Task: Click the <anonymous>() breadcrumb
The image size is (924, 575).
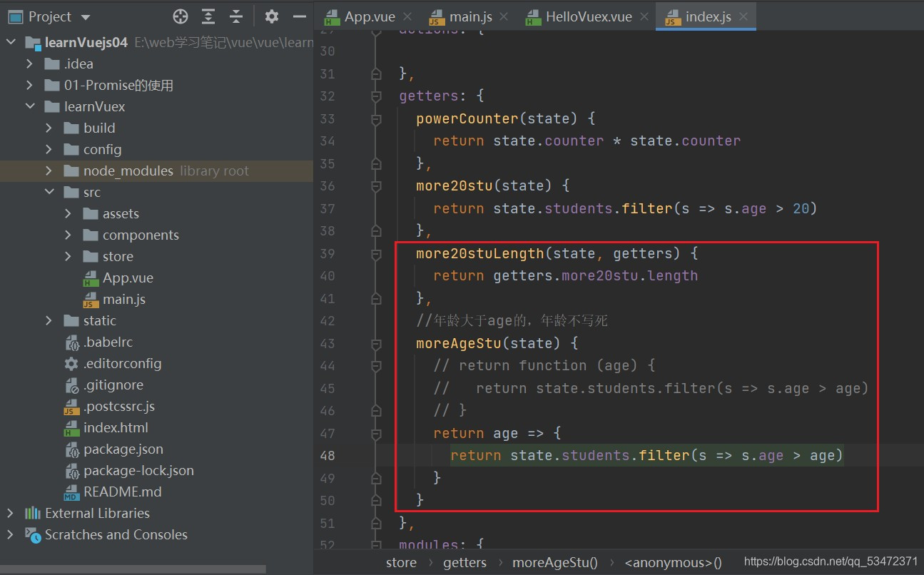Action: pyautogui.click(x=673, y=562)
